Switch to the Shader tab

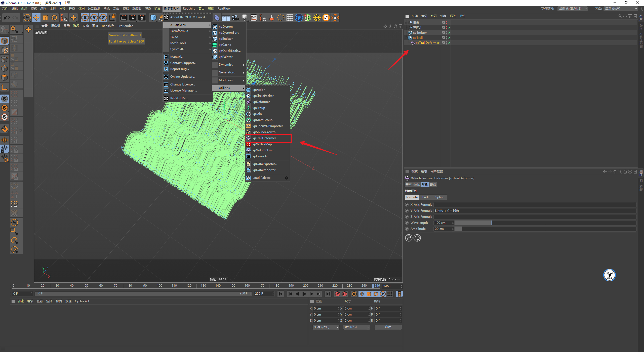[425, 197]
